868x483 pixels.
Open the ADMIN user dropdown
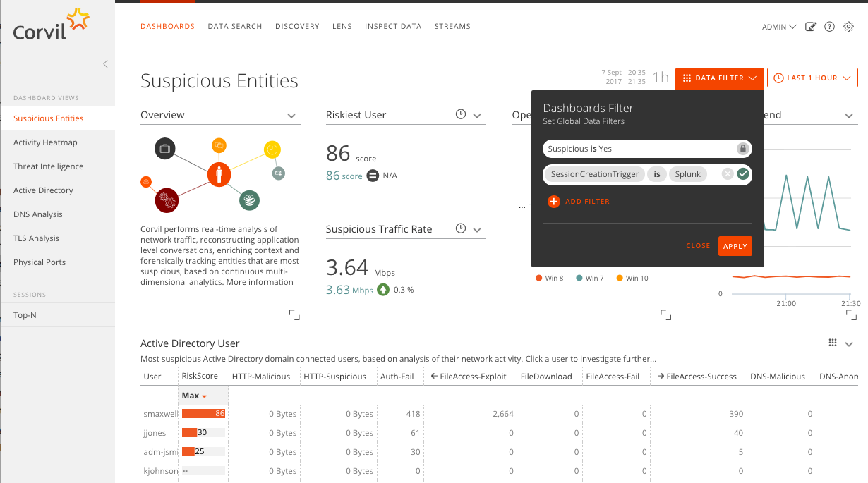[x=779, y=27]
